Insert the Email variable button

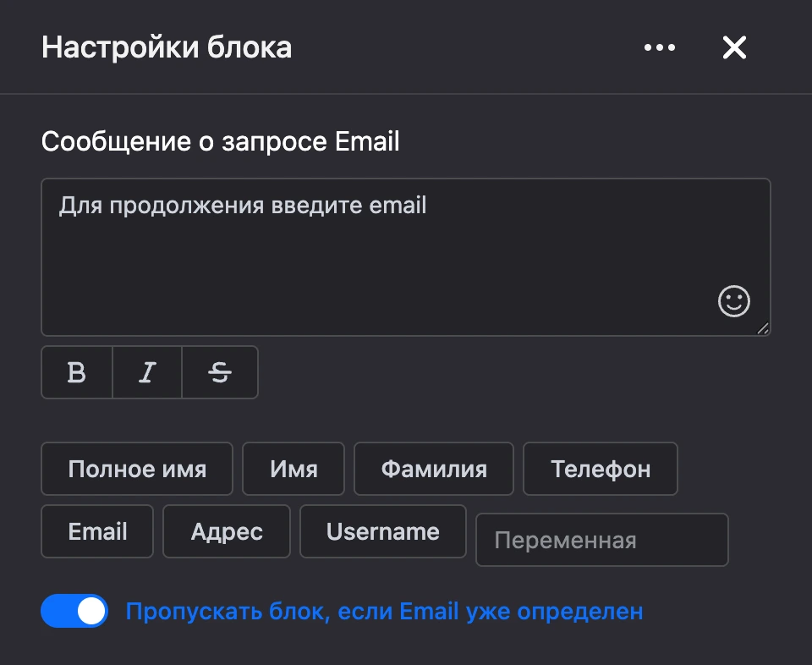click(97, 531)
